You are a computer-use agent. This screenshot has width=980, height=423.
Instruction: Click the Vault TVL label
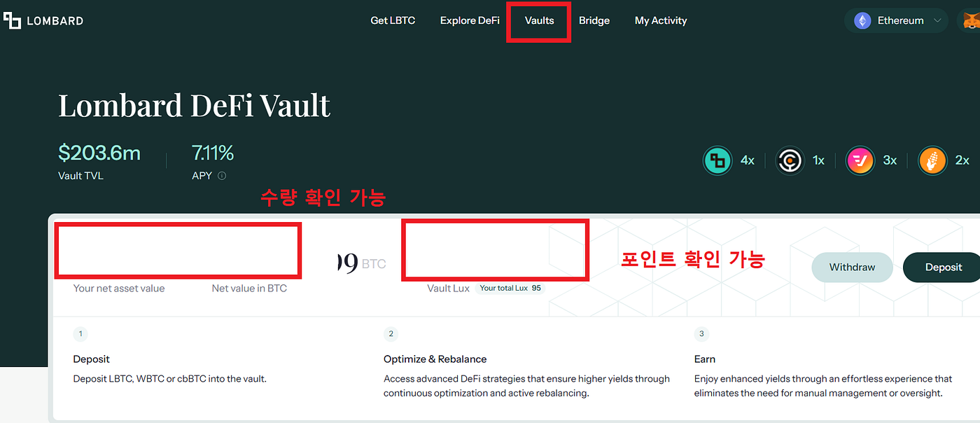(80, 176)
